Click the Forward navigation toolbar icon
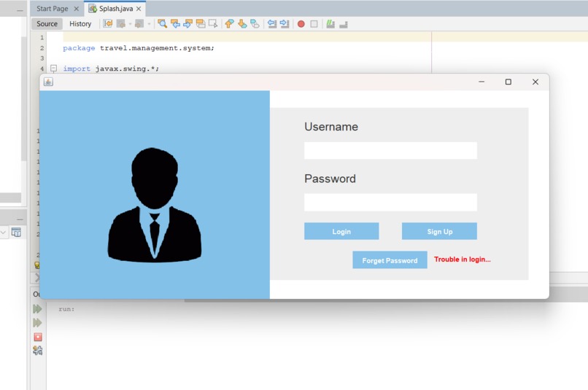Screen dimensions: 588x390 pyautogui.click(x=139, y=24)
